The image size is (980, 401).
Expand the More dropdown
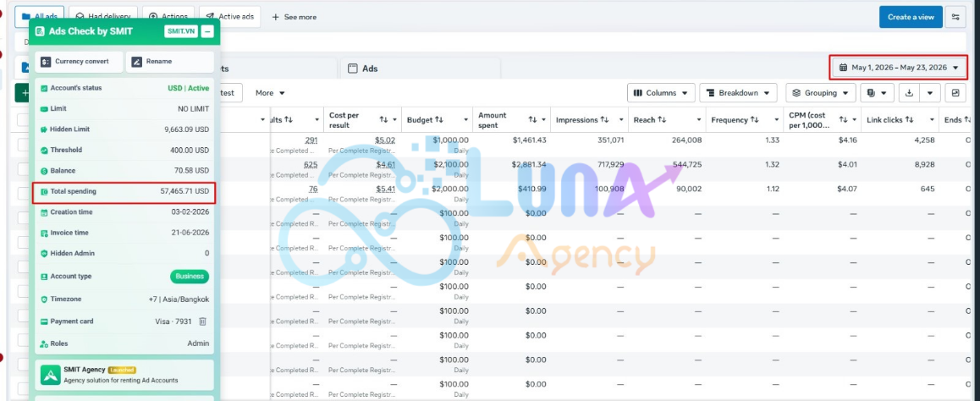[270, 93]
